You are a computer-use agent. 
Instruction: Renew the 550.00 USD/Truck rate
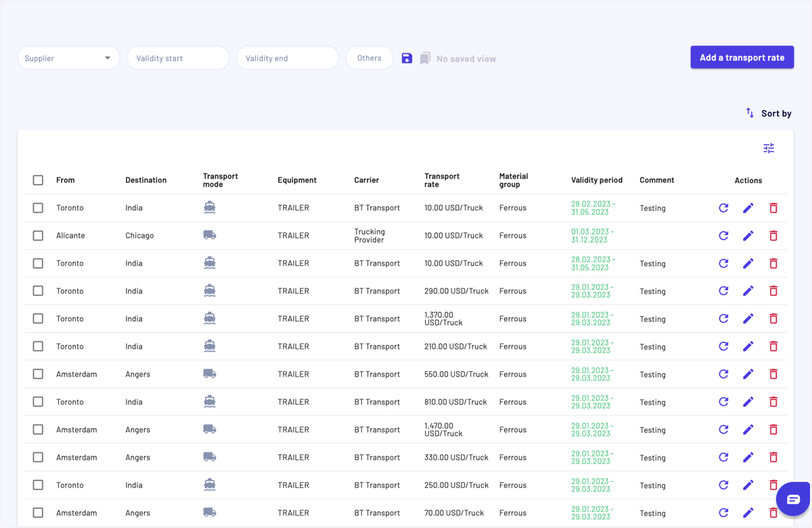[723, 374]
